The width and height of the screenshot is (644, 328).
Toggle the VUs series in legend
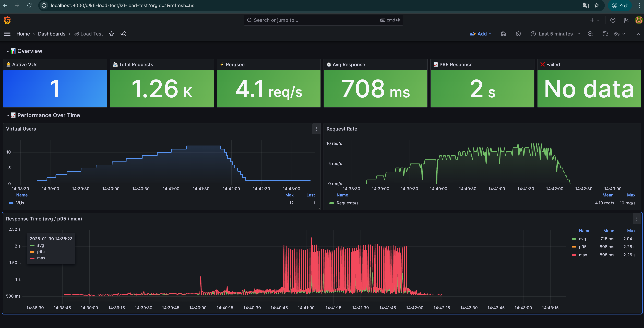[x=20, y=203]
